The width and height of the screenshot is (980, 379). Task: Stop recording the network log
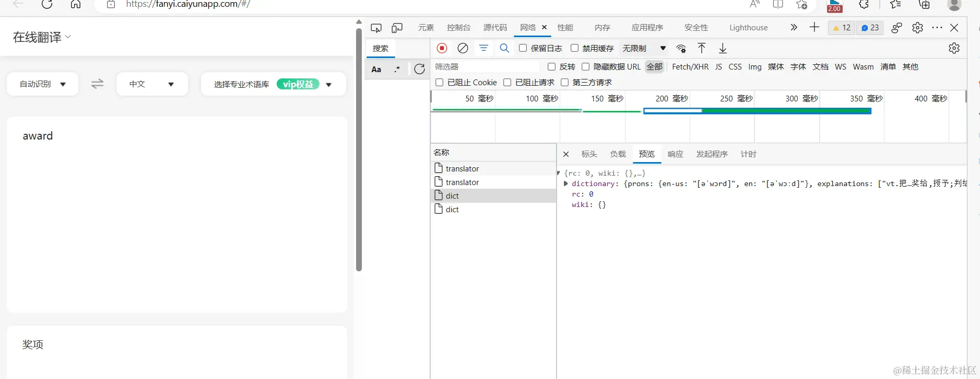(442, 48)
